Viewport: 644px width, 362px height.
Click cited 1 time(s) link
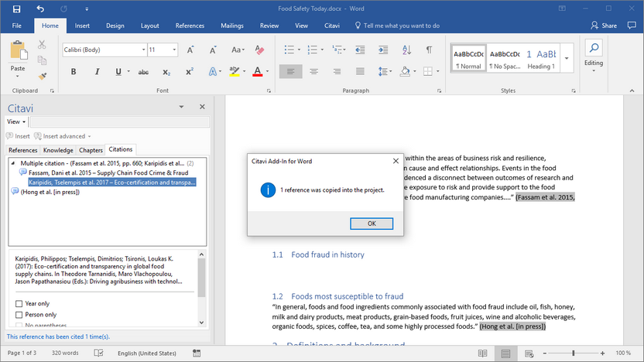coord(58,336)
